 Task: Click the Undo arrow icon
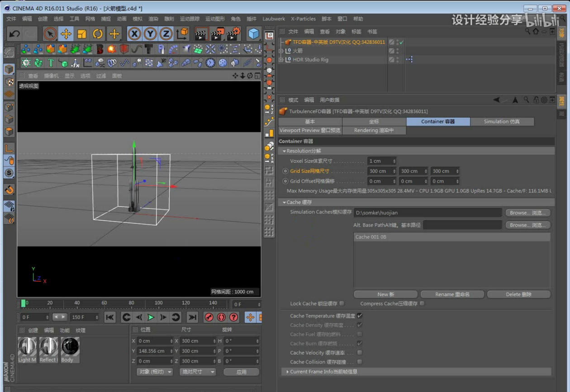(x=14, y=34)
